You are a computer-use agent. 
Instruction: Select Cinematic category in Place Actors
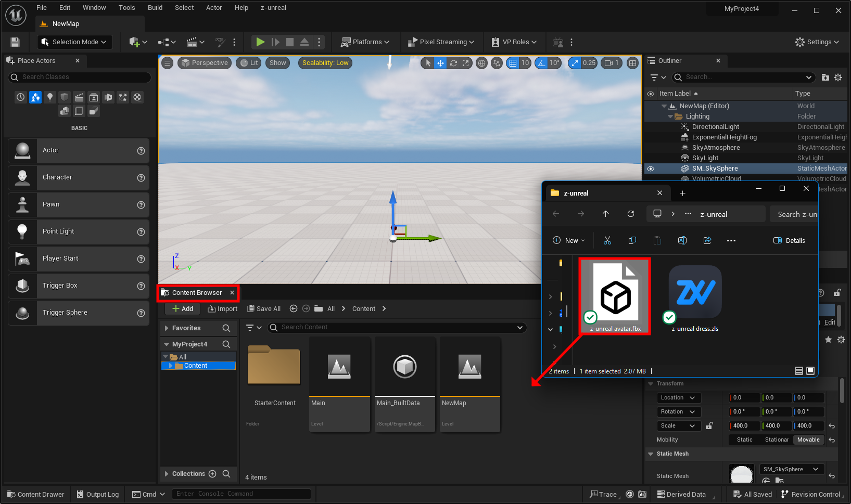click(x=79, y=97)
